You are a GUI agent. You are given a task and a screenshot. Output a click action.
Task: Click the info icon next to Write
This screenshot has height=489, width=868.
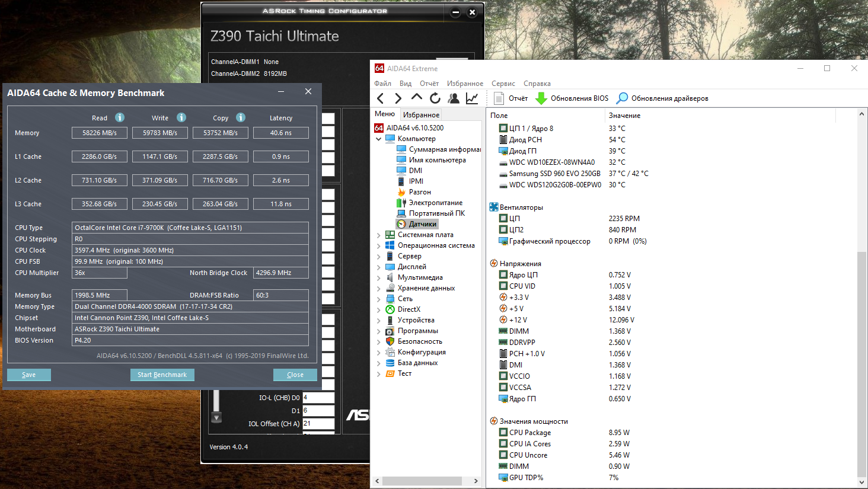pyautogui.click(x=181, y=117)
